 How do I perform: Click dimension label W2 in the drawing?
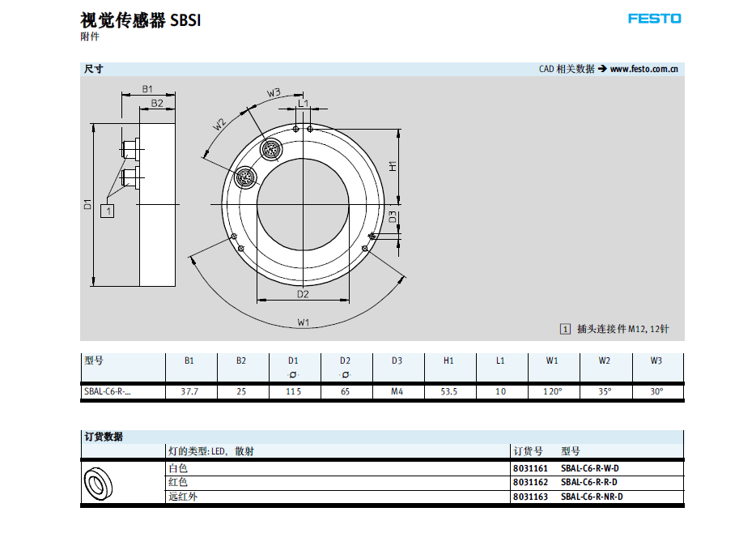tap(219, 125)
